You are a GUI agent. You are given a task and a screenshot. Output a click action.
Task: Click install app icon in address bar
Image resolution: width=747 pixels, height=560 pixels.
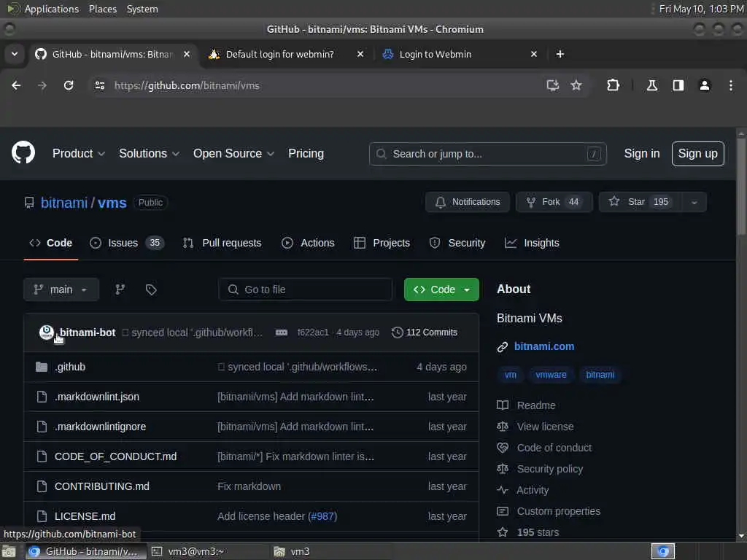(553, 86)
